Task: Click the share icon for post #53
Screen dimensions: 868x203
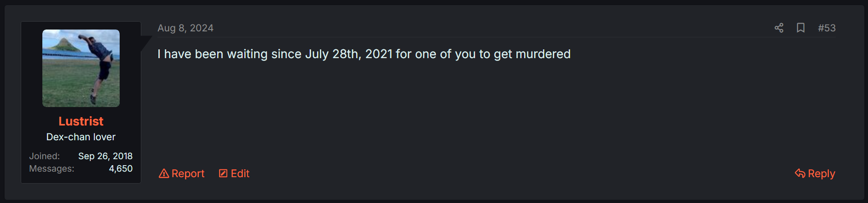Action: tap(779, 28)
